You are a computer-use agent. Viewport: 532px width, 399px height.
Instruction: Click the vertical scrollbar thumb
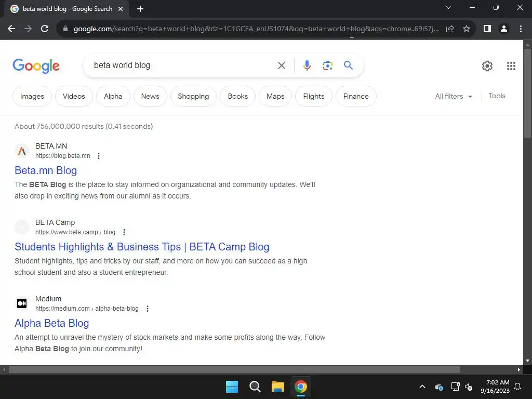[527, 94]
